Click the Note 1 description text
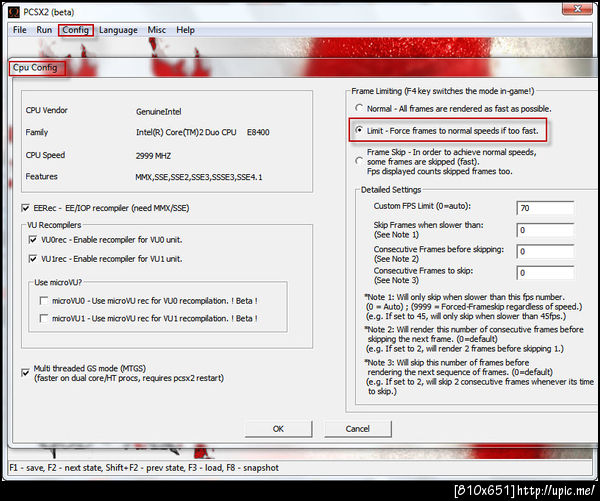 click(x=473, y=307)
